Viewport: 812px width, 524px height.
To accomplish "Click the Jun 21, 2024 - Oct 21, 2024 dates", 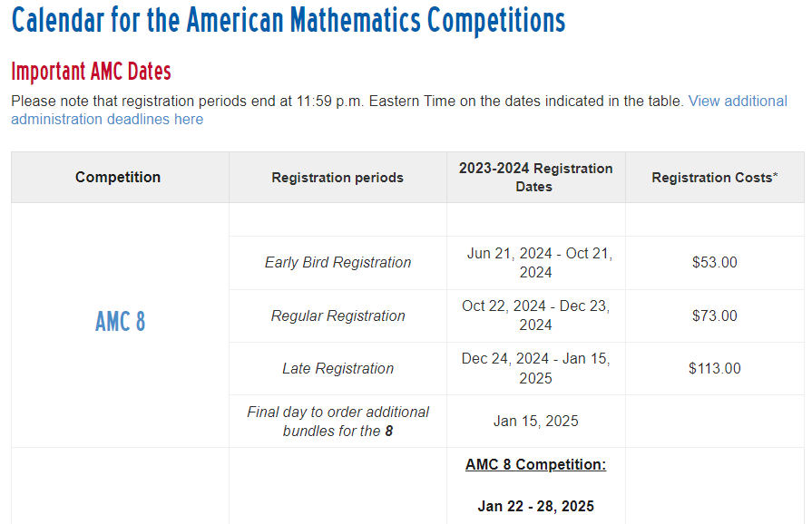I will click(x=535, y=263).
